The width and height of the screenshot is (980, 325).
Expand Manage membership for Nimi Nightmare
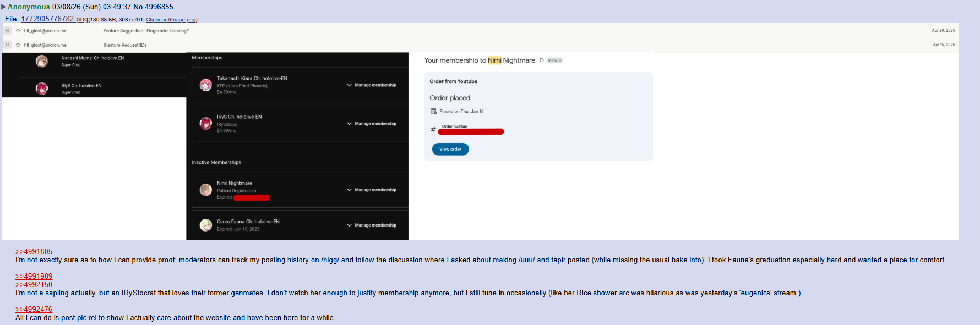pyautogui.click(x=372, y=190)
